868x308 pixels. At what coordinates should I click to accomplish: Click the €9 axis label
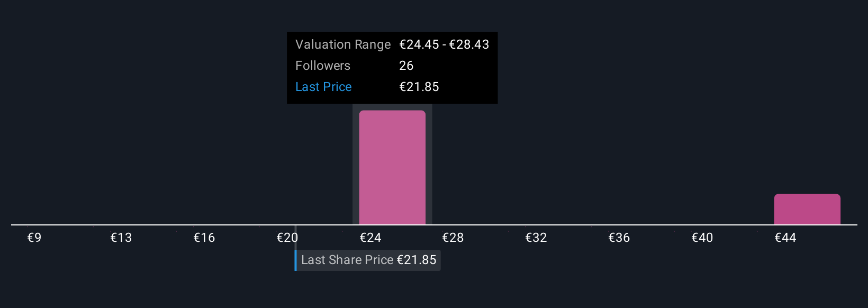click(x=34, y=238)
